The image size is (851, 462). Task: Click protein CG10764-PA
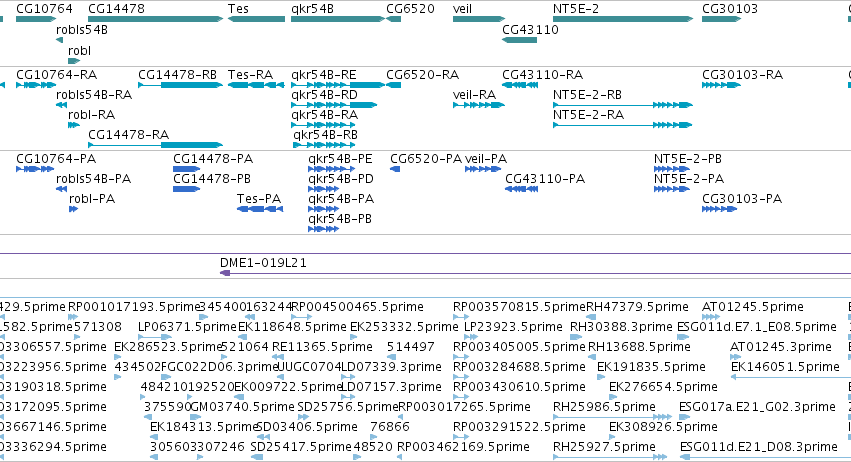(56, 159)
